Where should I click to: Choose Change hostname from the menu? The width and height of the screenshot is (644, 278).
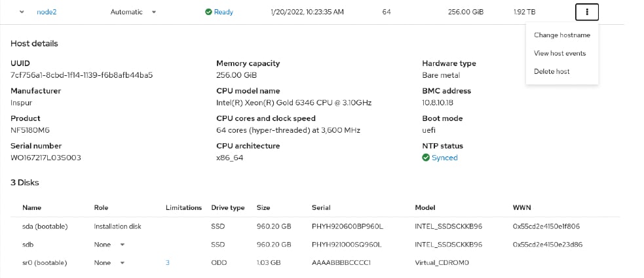tap(561, 35)
